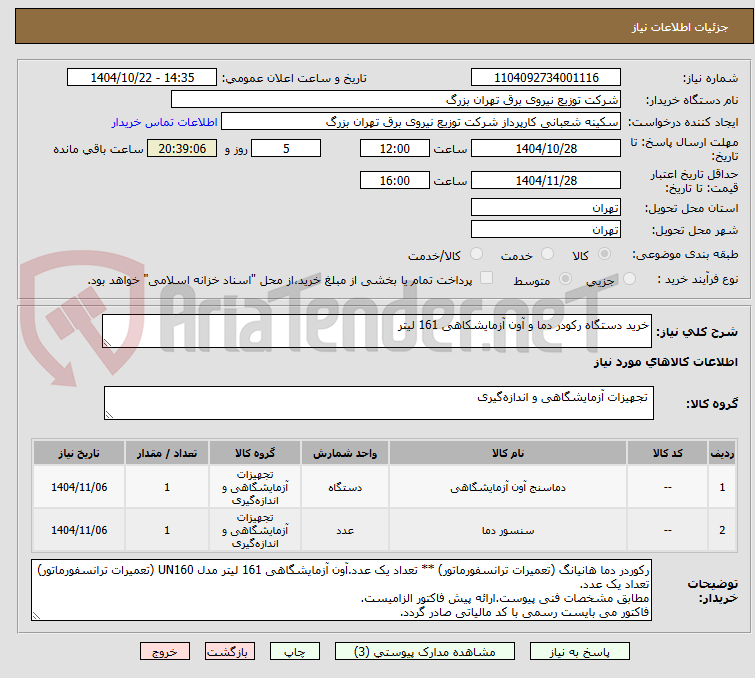Click the date cell of row 2
This screenshot has height=678, width=755.
[79, 530]
